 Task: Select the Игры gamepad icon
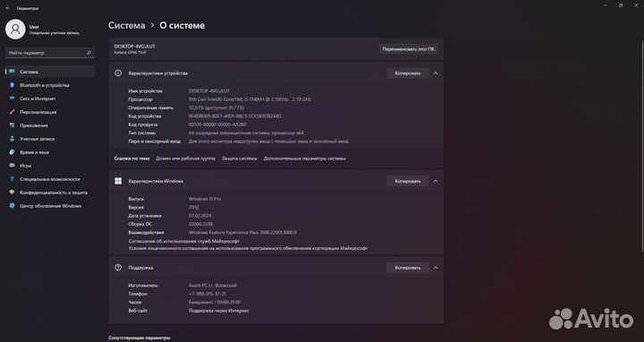[x=13, y=166]
